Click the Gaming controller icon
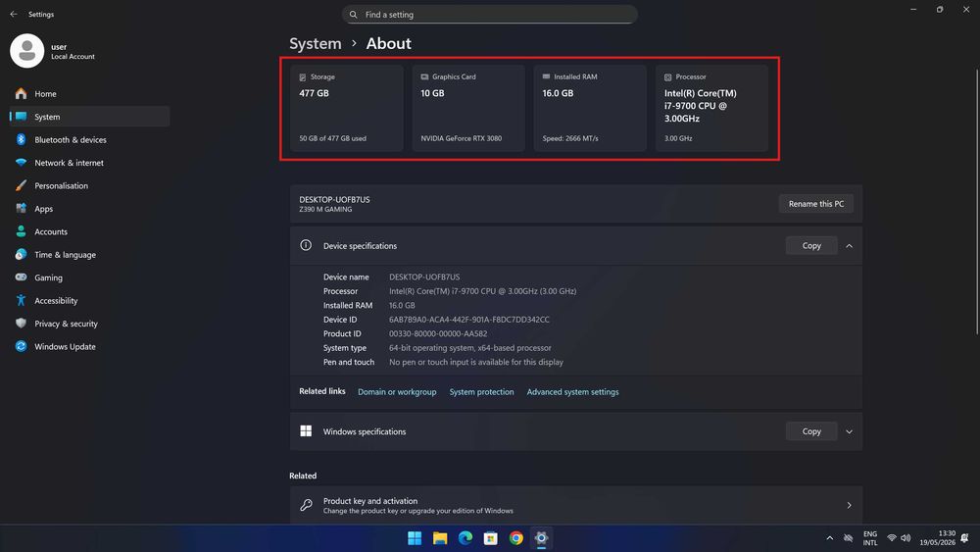 pyautogui.click(x=21, y=277)
